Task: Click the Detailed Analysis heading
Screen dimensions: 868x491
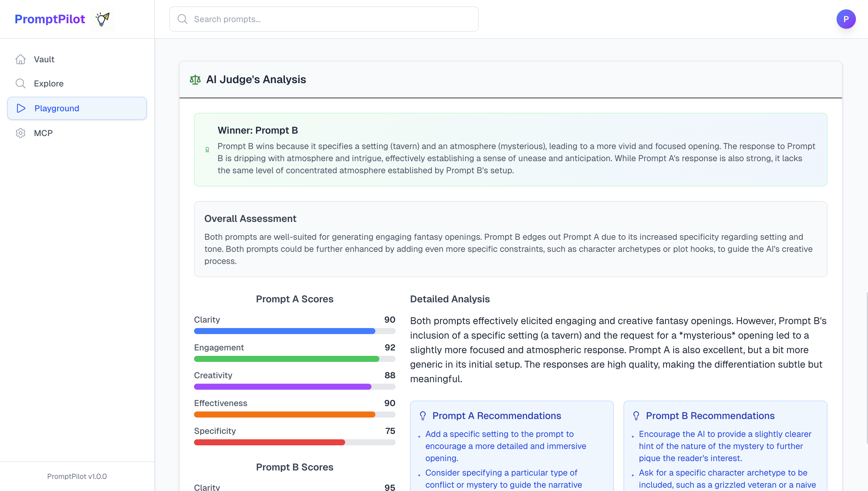Action: click(x=450, y=299)
